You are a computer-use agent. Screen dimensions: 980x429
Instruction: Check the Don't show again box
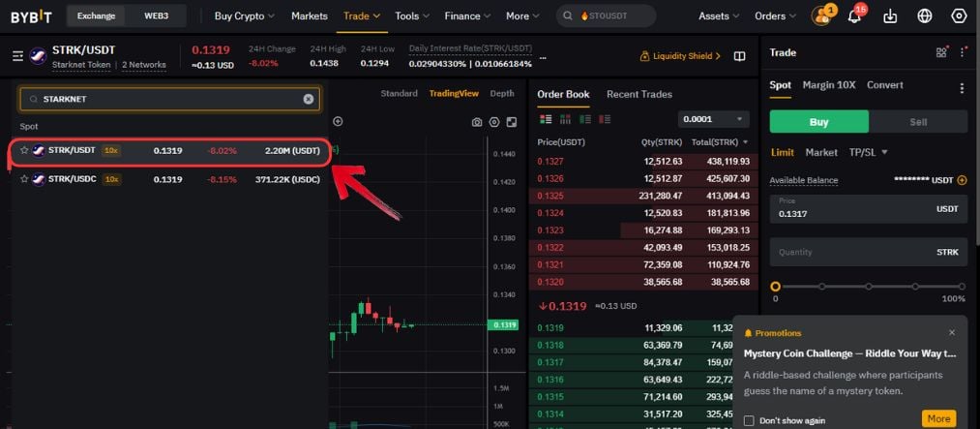pos(750,420)
